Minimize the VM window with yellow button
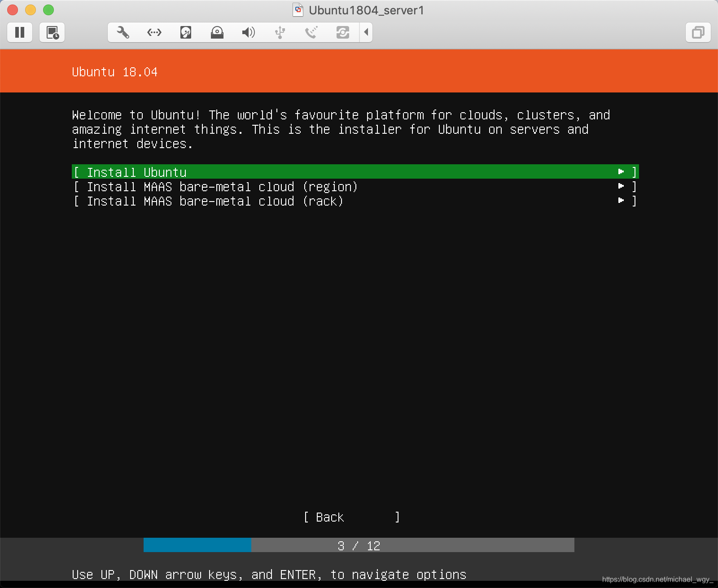The width and height of the screenshot is (718, 588). 31,10
